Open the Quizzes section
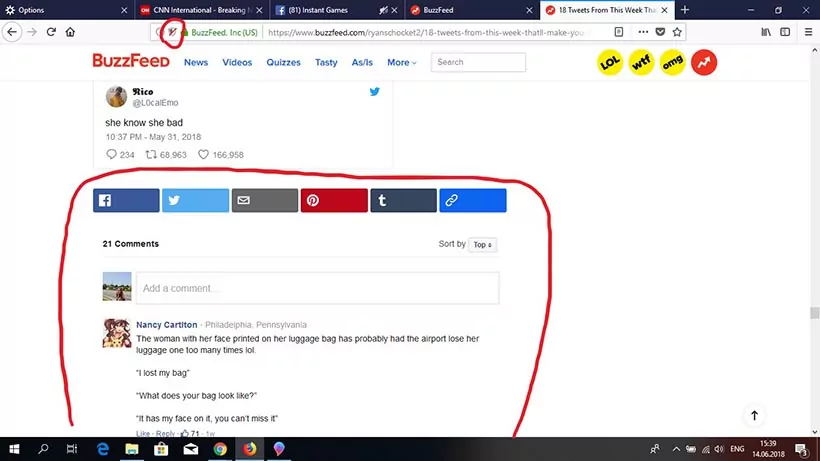Viewport: 820px width, 461px height. pos(283,62)
